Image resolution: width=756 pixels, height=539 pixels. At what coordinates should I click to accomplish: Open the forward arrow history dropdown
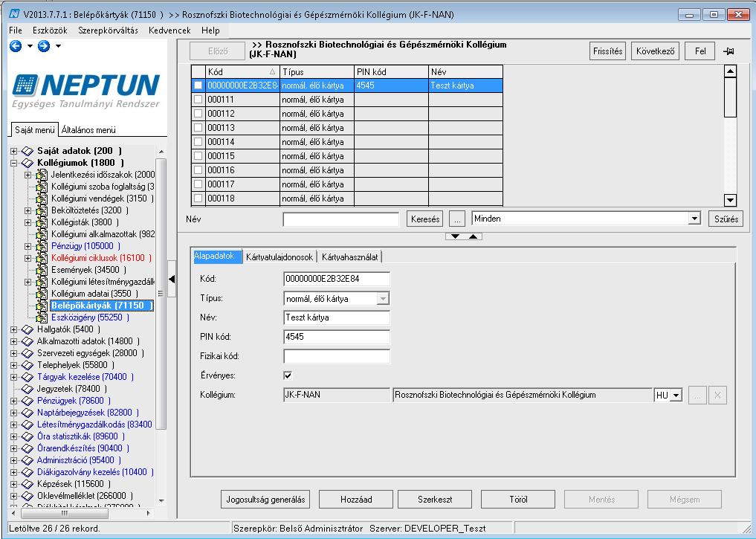pos(58,46)
